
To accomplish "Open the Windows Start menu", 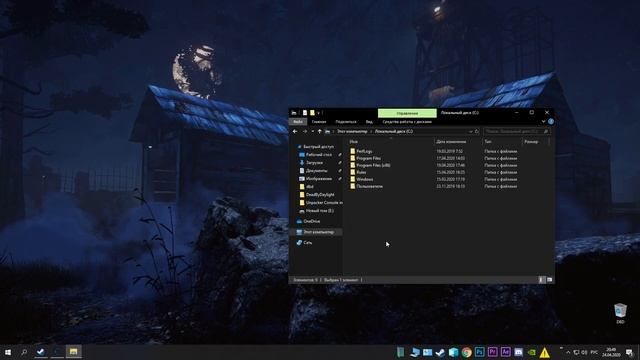I will tap(8, 352).
